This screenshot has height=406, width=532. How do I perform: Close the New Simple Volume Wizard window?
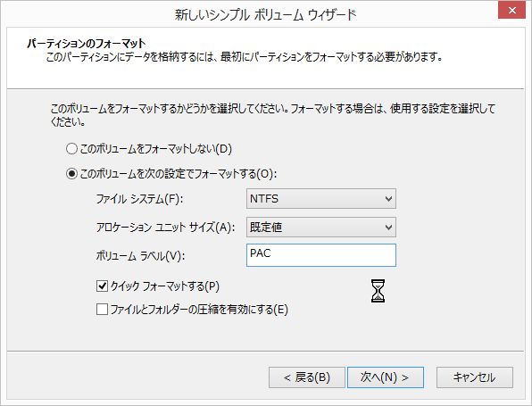(511, 11)
